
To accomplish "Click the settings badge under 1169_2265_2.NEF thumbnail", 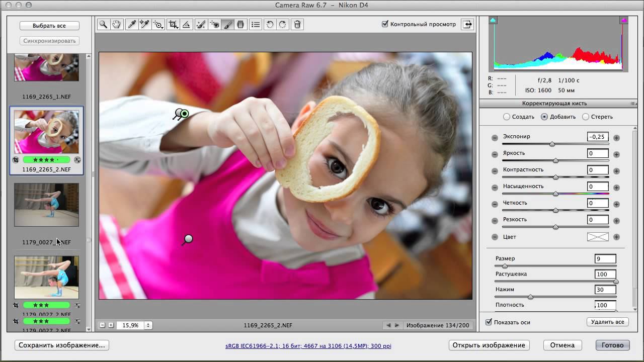I will [x=77, y=160].
